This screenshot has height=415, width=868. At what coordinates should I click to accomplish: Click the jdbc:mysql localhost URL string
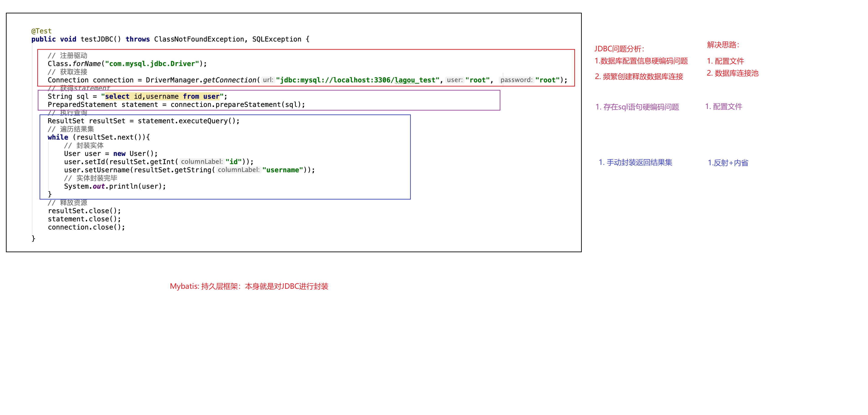click(x=358, y=80)
